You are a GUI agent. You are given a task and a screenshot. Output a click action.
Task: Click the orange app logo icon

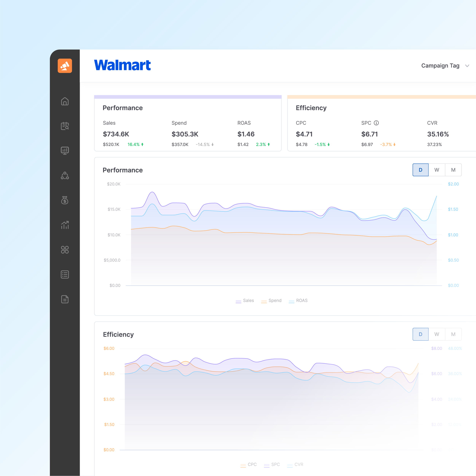pos(65,66)
